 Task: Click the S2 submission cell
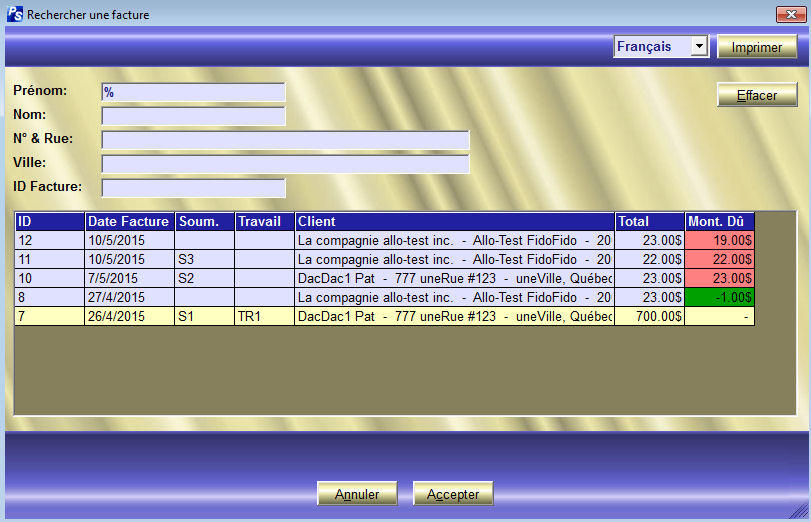tap(205, 278)
